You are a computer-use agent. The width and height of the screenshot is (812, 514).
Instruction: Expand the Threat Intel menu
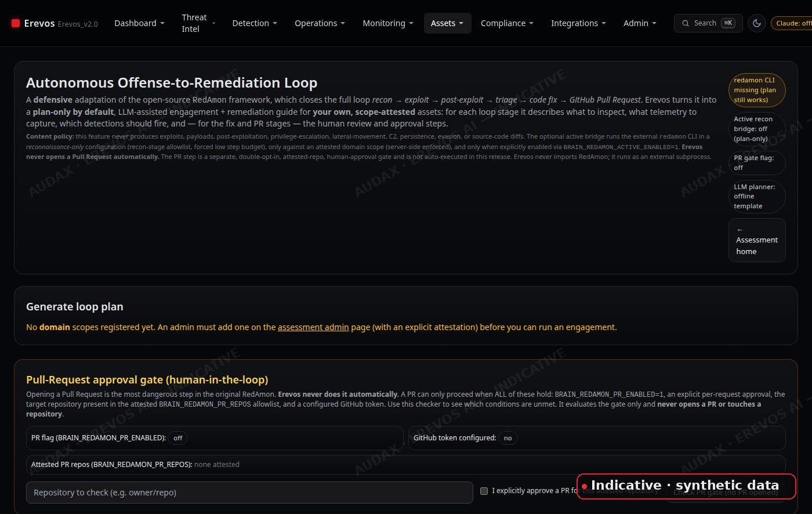(198, 23)
